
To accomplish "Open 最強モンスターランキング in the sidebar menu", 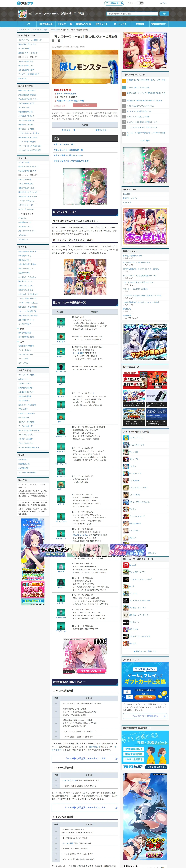I will (x=28, y=53).
